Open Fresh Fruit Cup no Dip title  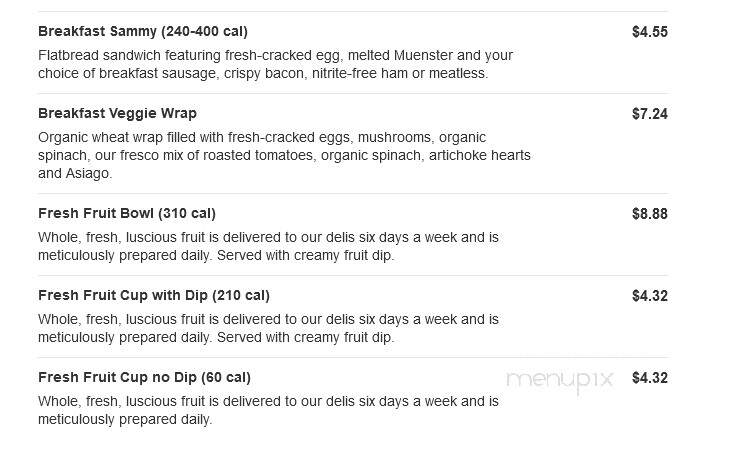pyautogui.click(x=144, y=378)
